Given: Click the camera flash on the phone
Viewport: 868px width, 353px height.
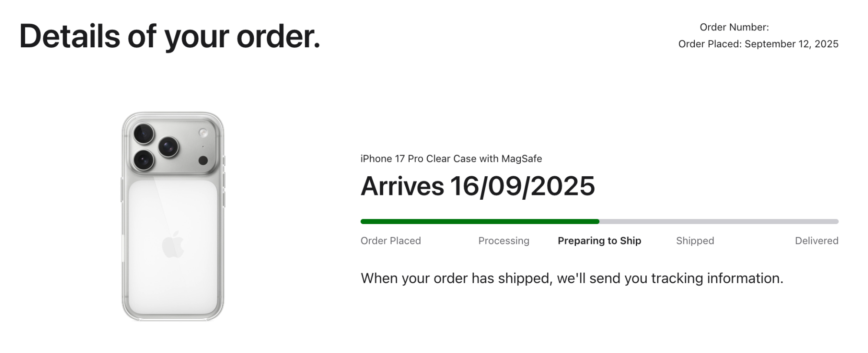Looking at the screenshot, I should (x=203, y=133).
